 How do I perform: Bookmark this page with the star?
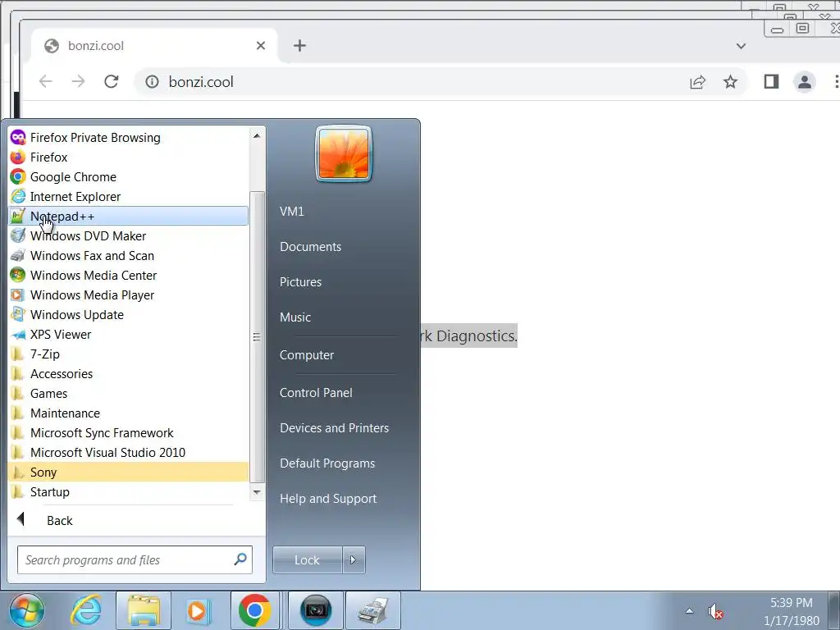click(x=730, y=82)
